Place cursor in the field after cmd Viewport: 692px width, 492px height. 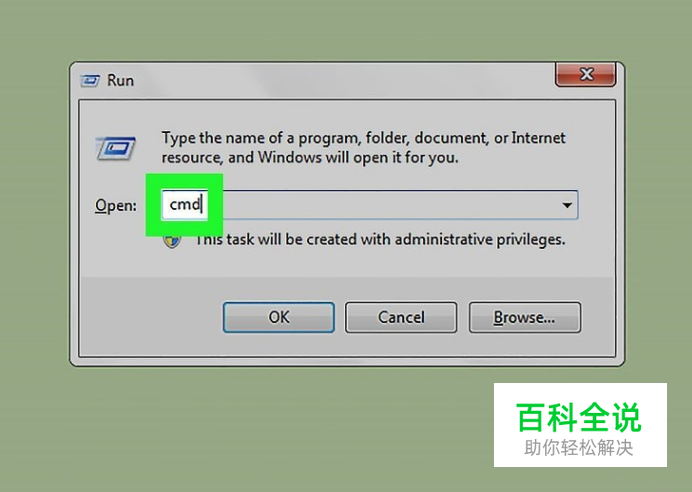tap(203, 204)
